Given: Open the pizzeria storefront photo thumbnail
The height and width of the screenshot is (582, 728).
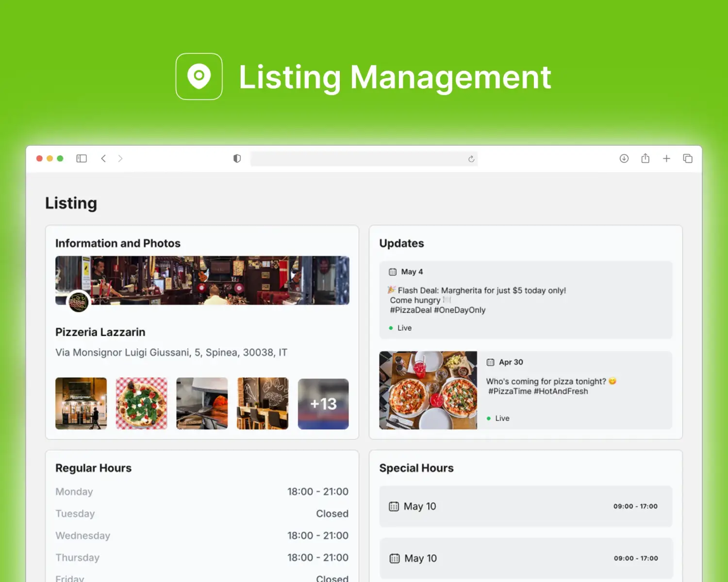Looking at the screenshot, I should click(x=81, y=404).
